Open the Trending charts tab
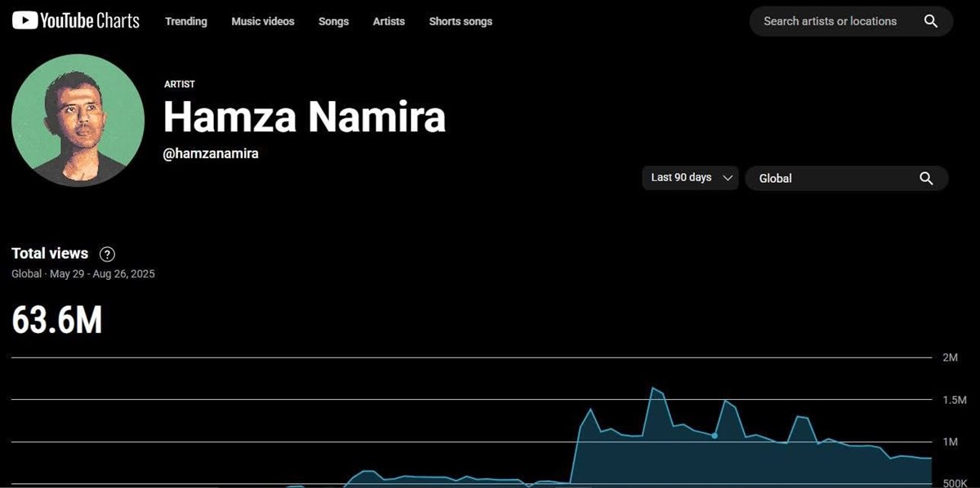980x488 pixels. (x=186, y=21)
